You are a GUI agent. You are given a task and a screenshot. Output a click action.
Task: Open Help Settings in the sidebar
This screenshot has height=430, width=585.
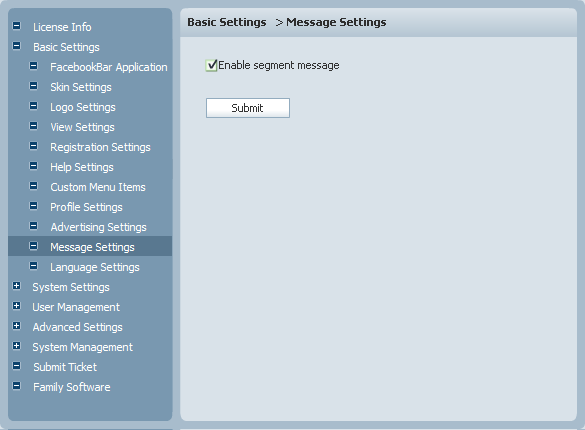point(82,167)
